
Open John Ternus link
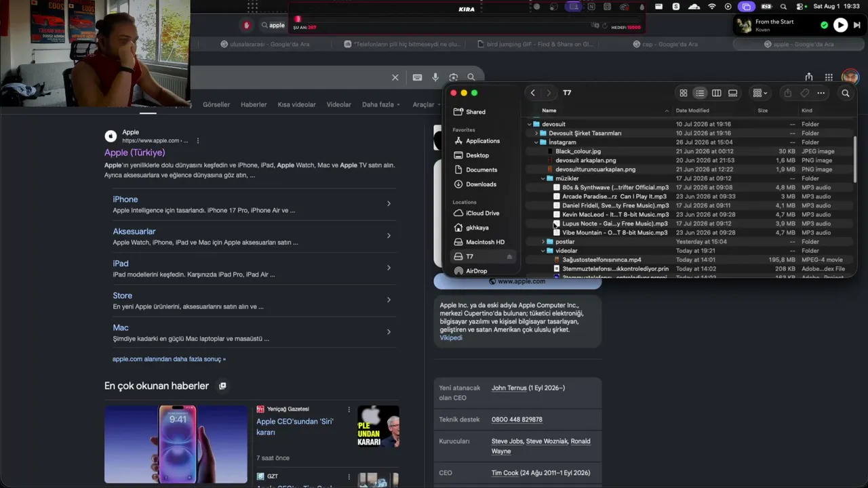click(x=510, y=388)
